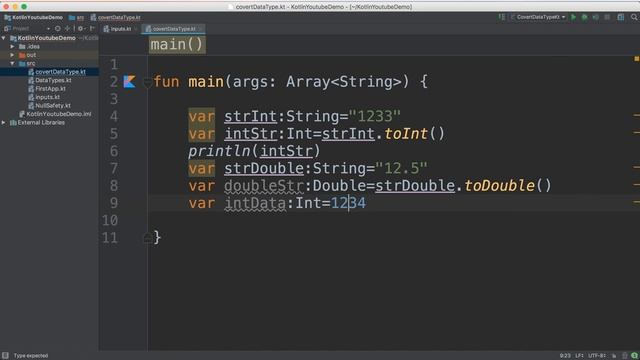The width and height of the screenshot is (640, 360).
Task: Collapse the KotlinYoutubeDemo project root
Action: tap(4, 38)
